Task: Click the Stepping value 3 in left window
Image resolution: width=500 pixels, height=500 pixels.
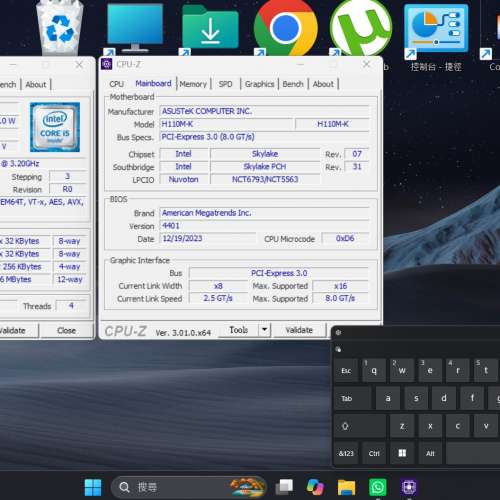Action: (68, 176)
